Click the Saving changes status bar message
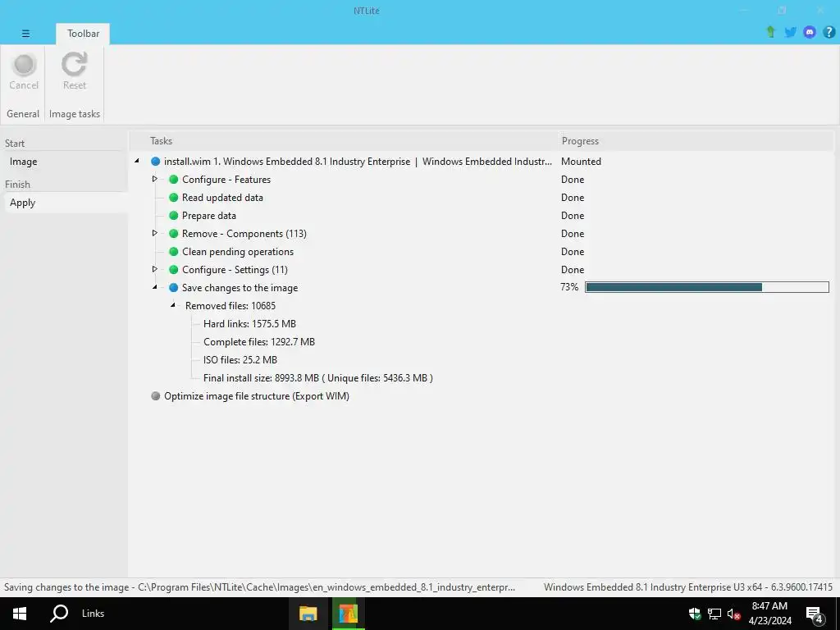840x630 pixels. [x=259, y=587]
